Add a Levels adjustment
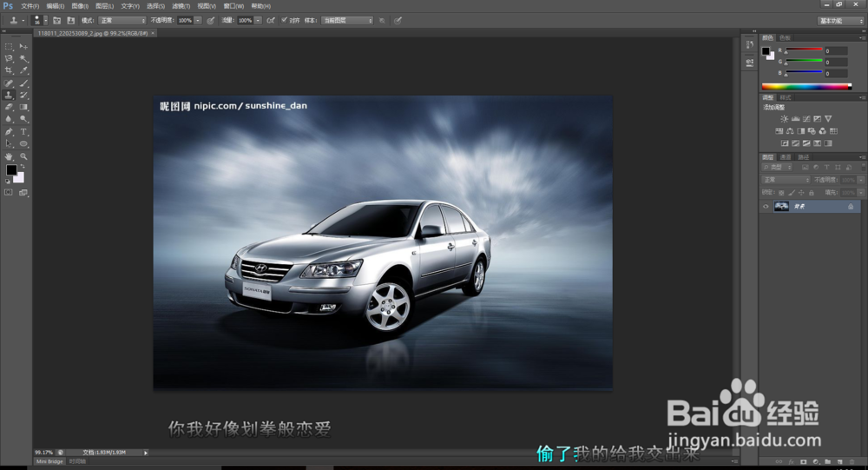 [x=795, y=119]
